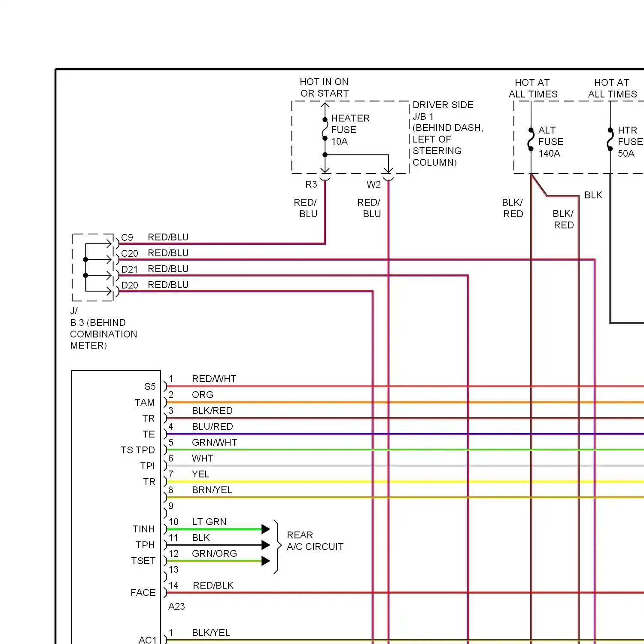Click pin number 13 on the connector

pos(173,569)
